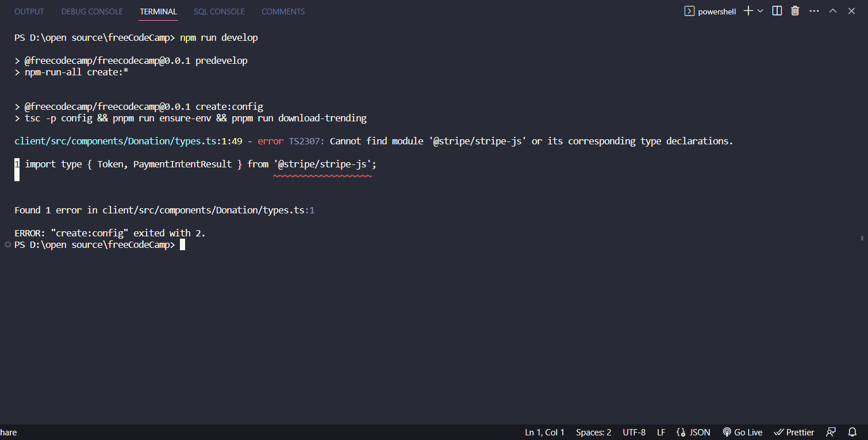
Task: Open terminal views menu via ellipsis icon
Action: pos(813,10)
